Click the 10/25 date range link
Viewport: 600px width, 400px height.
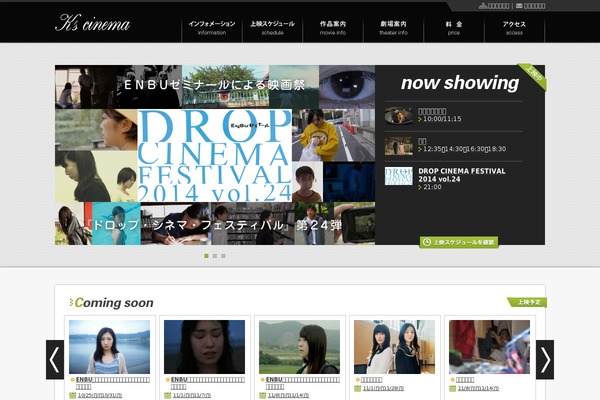click(100, 395)
